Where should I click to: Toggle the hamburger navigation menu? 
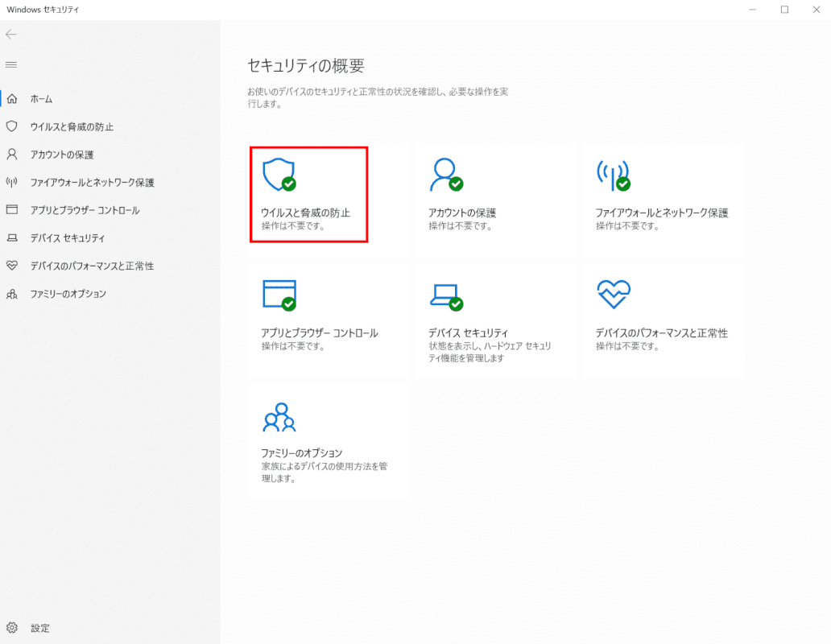point(11,64)
